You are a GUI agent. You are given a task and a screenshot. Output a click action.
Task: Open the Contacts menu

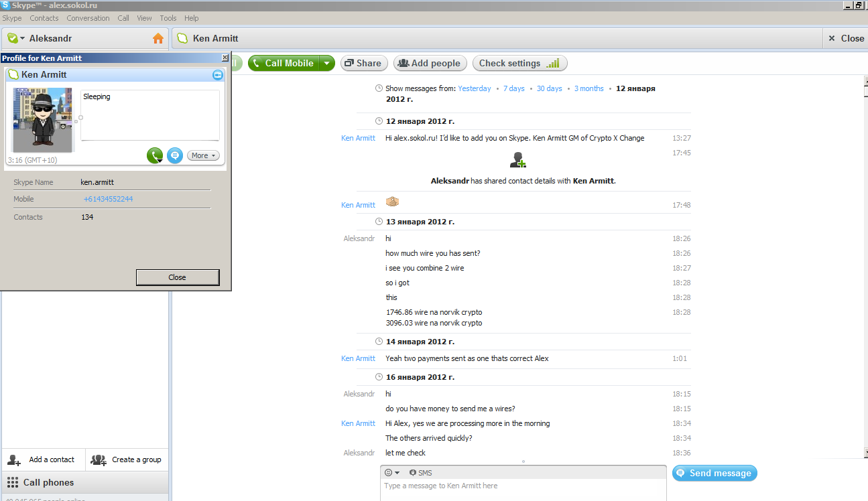click(x=44, y=18)
